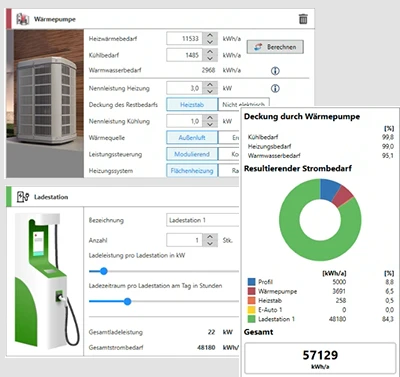Decrease Nennleistung Heizung with down arrow
Image resolution: width=400 pixels, height=377 pixels.
point(210,91)
